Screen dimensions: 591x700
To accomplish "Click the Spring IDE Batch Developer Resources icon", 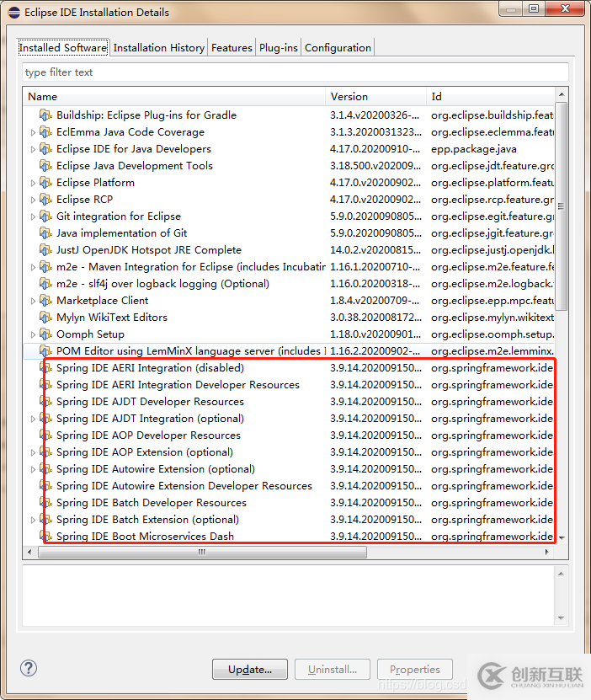I will (45, 503).
